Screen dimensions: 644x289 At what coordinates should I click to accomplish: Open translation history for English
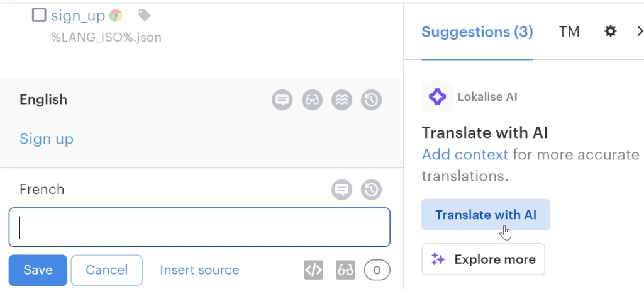pyautogui.click(x=371, y=99)
